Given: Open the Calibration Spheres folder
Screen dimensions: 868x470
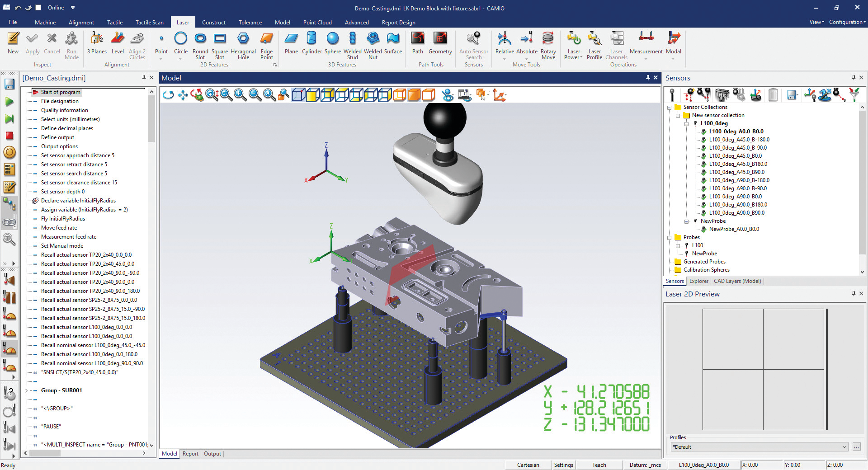Looking at the screenshot, I should [706, 270].
